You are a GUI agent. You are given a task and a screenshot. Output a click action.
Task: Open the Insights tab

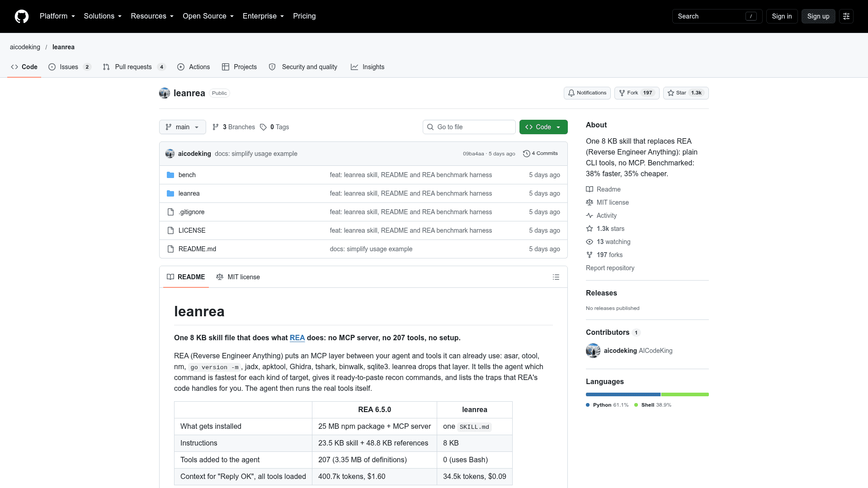tap(368, 67)
